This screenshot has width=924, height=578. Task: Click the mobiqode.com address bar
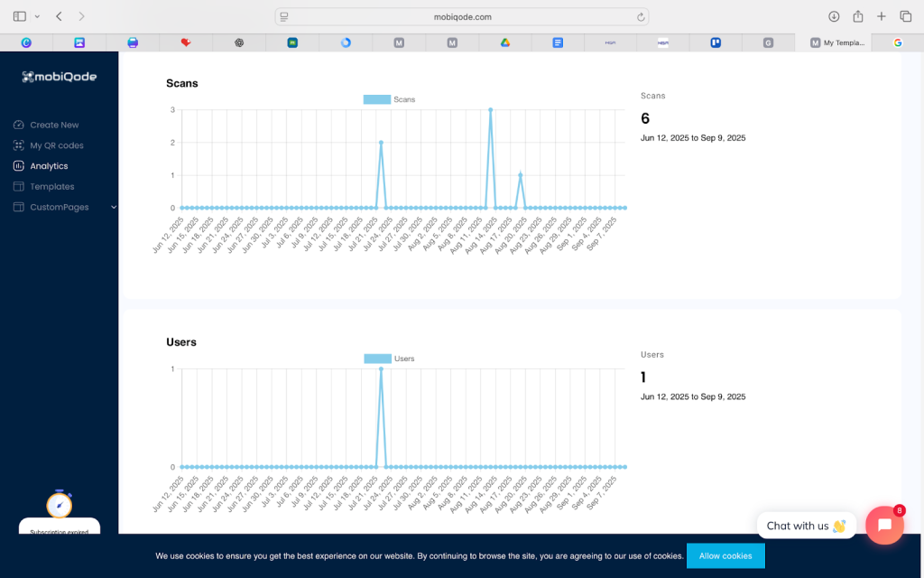[x=462, y=16]
